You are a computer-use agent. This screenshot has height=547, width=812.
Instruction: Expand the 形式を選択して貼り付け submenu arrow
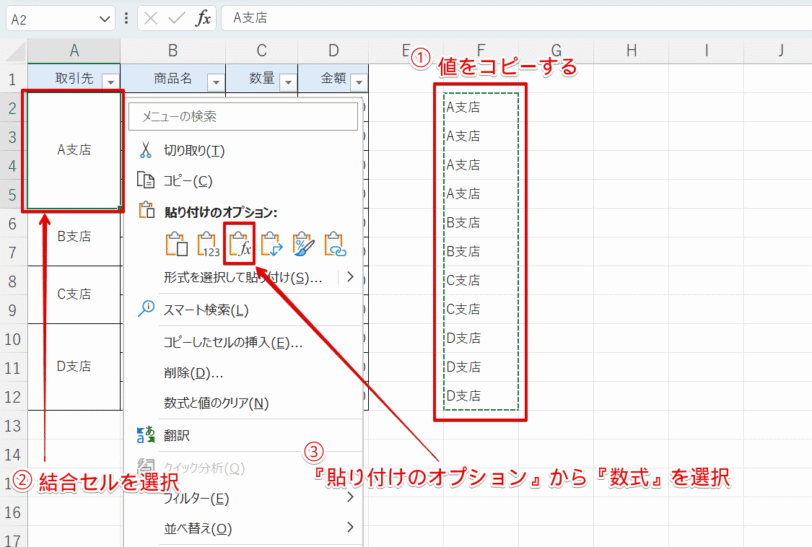[350, 277]
